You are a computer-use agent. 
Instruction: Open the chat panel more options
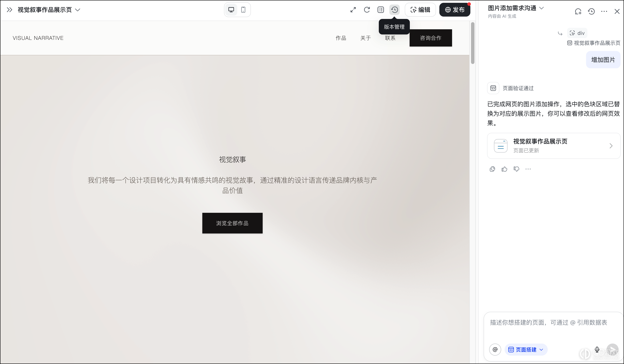[604, 11]
